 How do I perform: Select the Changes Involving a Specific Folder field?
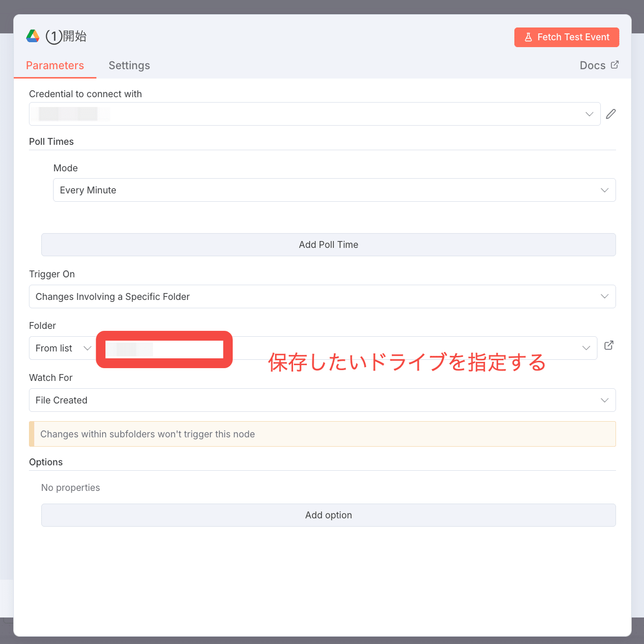pyautogui.click(x=322, y=296)
